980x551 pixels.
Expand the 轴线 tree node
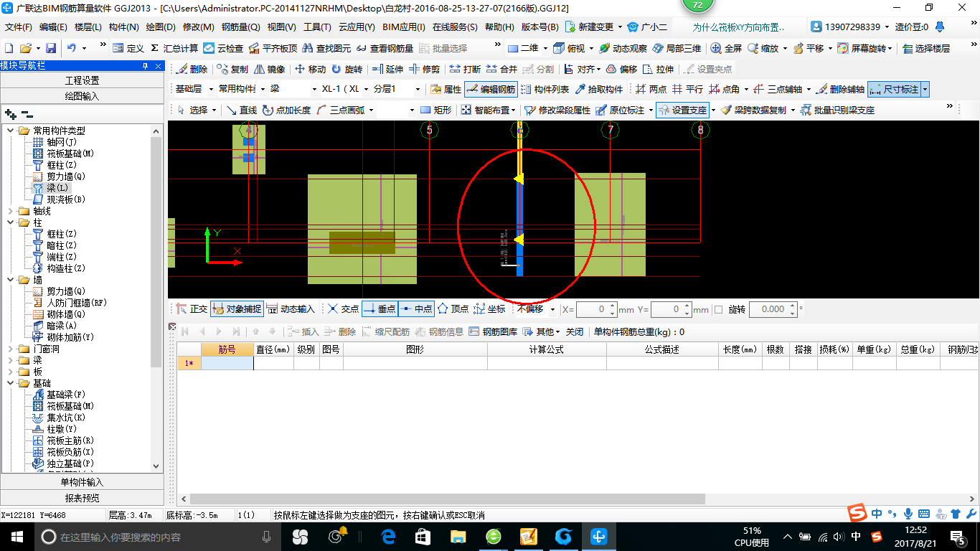[x=10, y=211]
